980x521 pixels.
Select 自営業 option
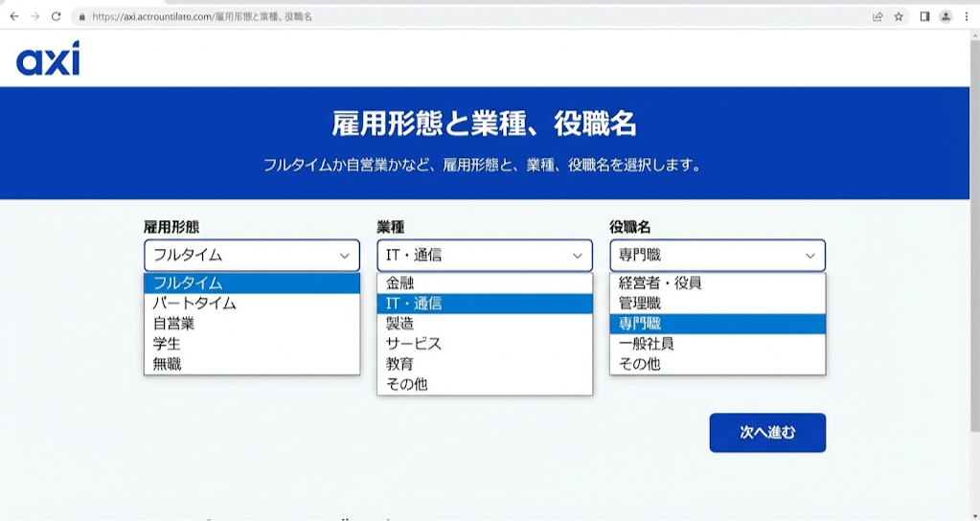[174, 324]
